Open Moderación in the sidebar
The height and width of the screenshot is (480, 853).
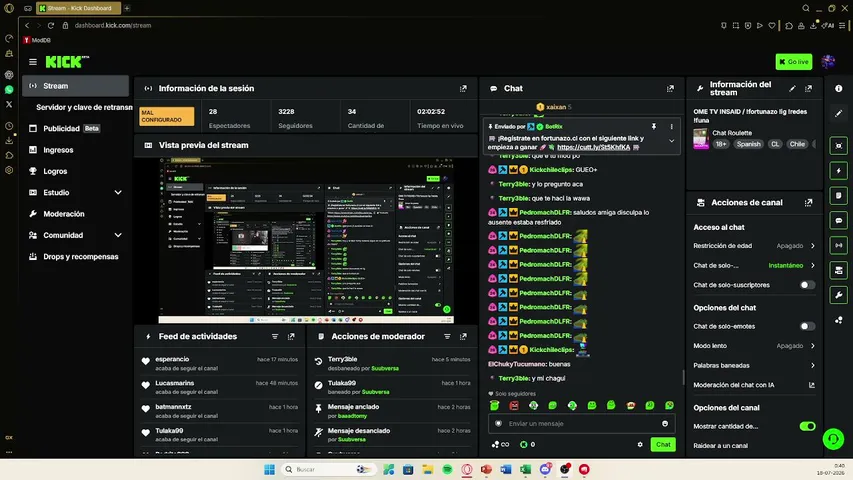tap(76, 214)
